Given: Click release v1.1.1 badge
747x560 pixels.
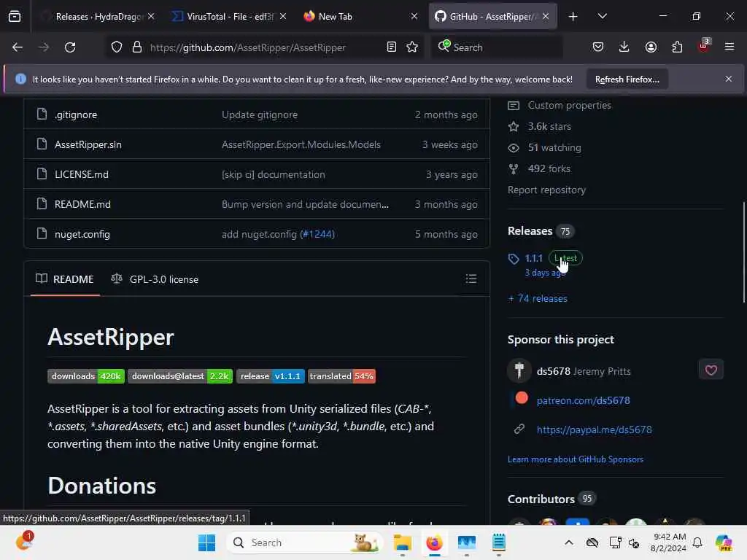Looking at the screenshot, I should [270, 376].
